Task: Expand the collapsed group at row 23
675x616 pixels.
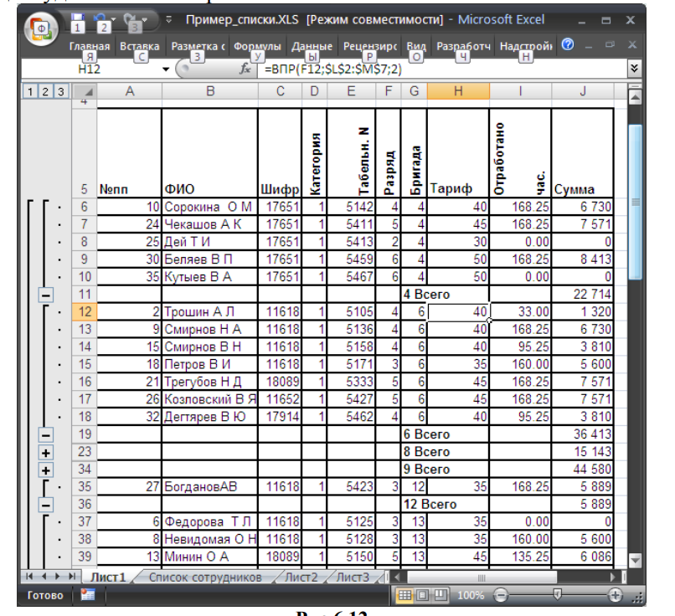Action: coord(46,453)
